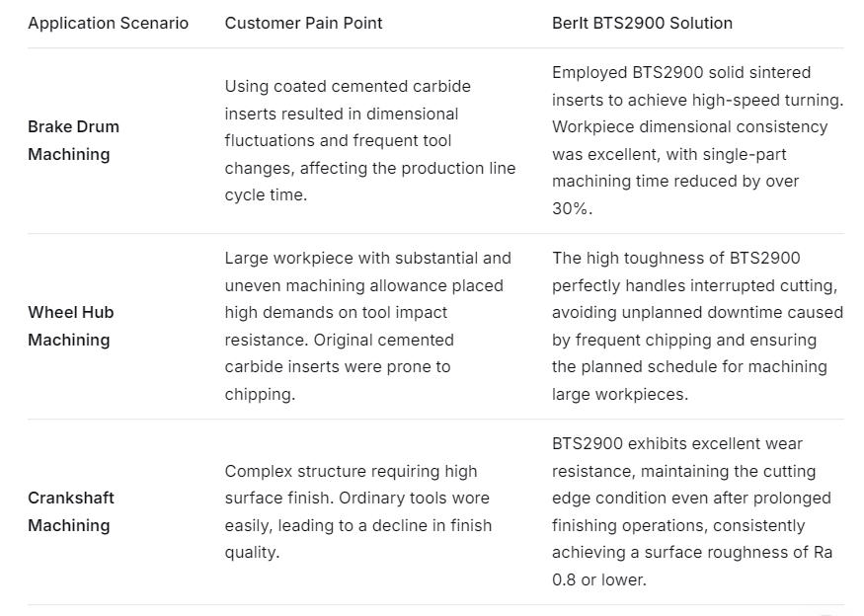This screenshot has height=616, width=864.
Task: Click the phrase "perfectly handles interrupted cutting"
Action: [694, 285]
